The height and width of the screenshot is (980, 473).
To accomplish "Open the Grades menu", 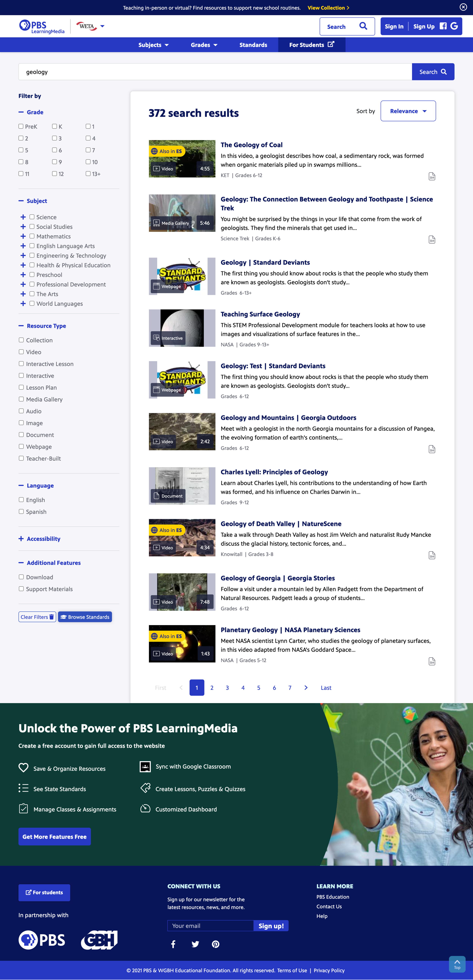I will pos(204,45).
